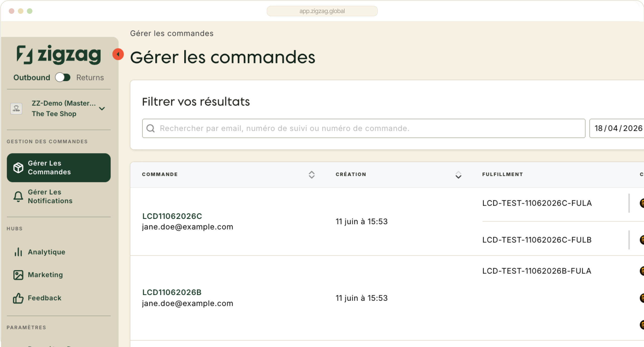The image size is (644, 347).
Task: Open the 18/04/2026 date field
Action: tap(617, 128)
